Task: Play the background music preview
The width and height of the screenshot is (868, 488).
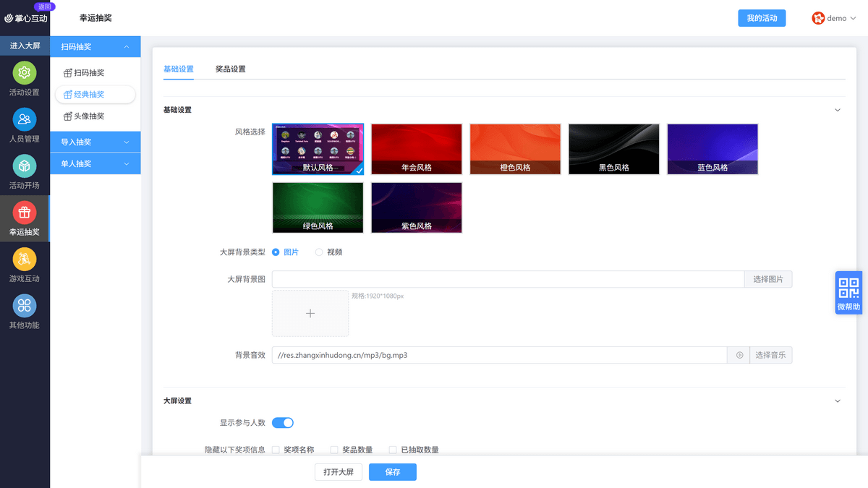Action: point(739,355)
